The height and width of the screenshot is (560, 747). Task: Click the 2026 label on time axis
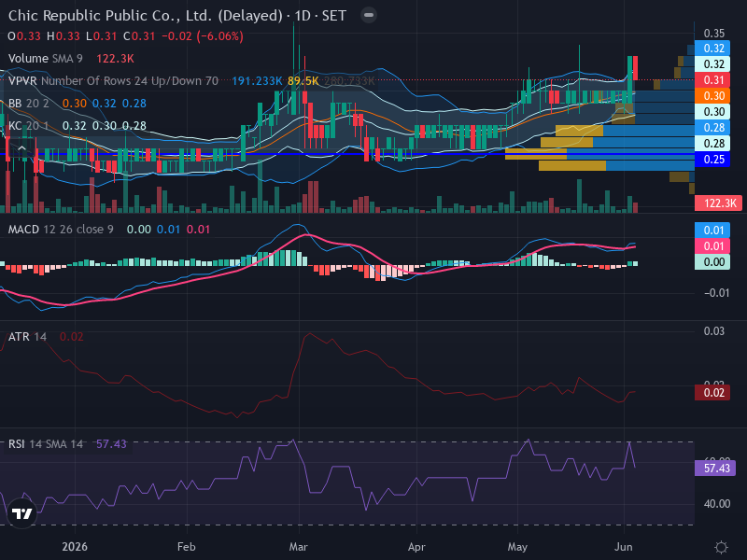(x=75, y=547)
